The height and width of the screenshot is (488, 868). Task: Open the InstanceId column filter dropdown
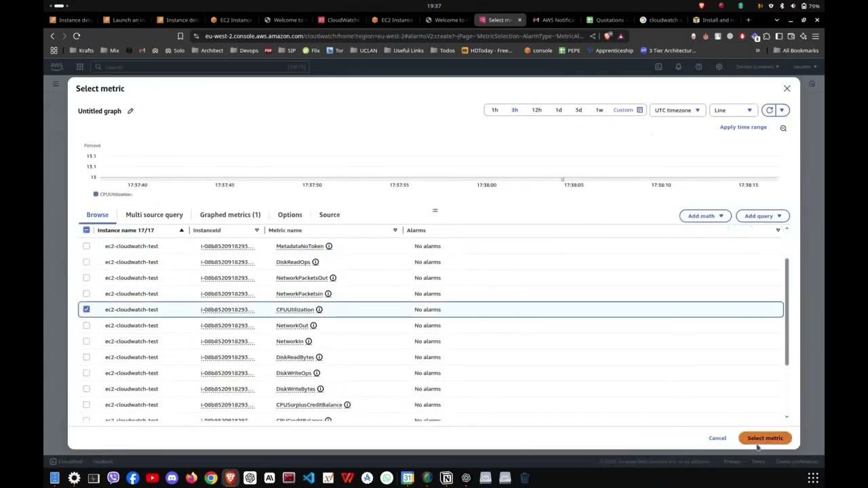point(256,230)
